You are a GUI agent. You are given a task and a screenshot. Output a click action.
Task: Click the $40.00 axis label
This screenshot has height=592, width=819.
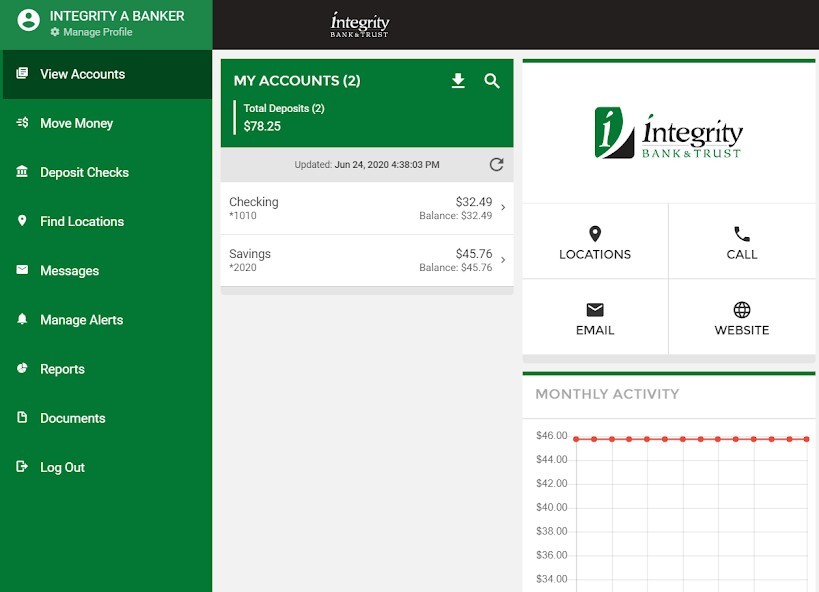(552, 507)
